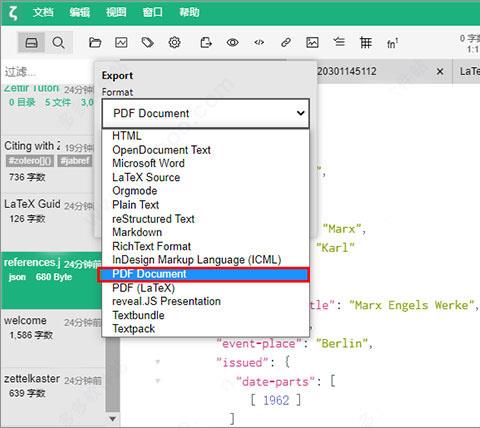Choose Plain Text format option
Screen dimensions: 480x428
[x=206, y=205]
